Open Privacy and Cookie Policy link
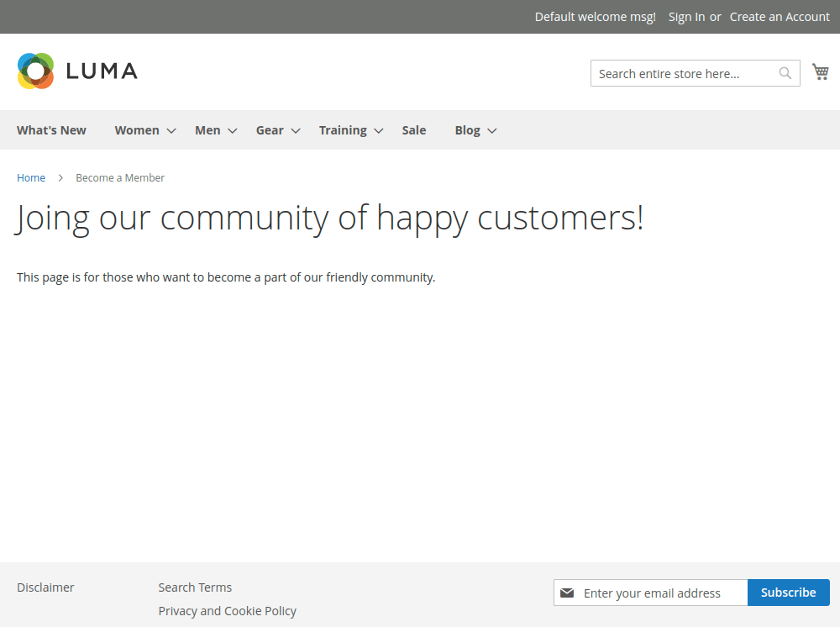 (227, 611)
